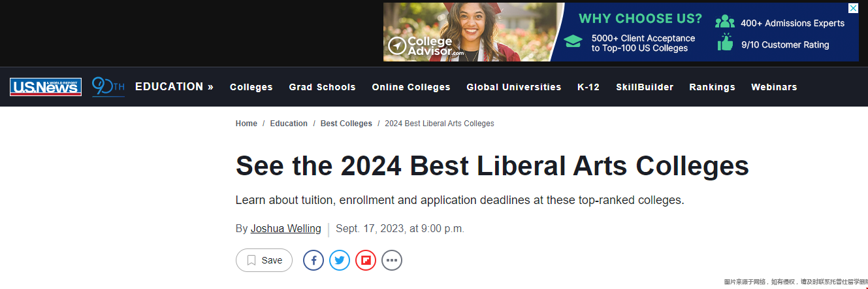Open the EDUCATION section menu
Screen dimensions: 868x289
pyautogui.click(x=174, y=86)
